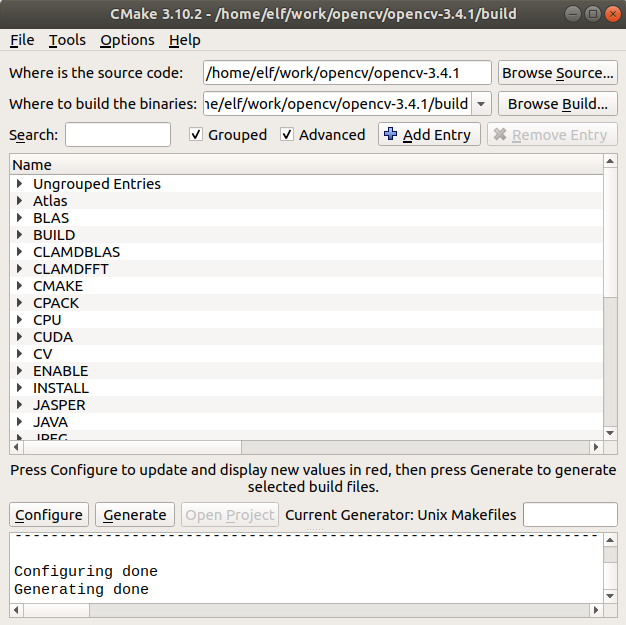626x625 pixels.
Task: Open the Options menu
Action: (x=127, y=40)
